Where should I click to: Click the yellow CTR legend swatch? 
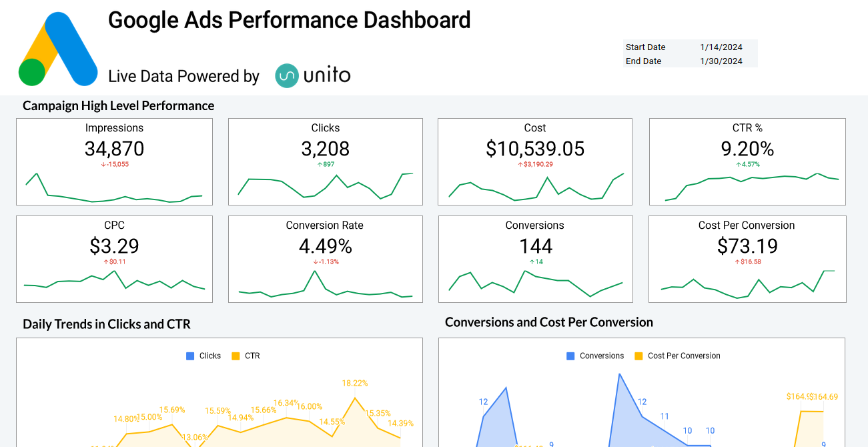(x=236, y=356)
